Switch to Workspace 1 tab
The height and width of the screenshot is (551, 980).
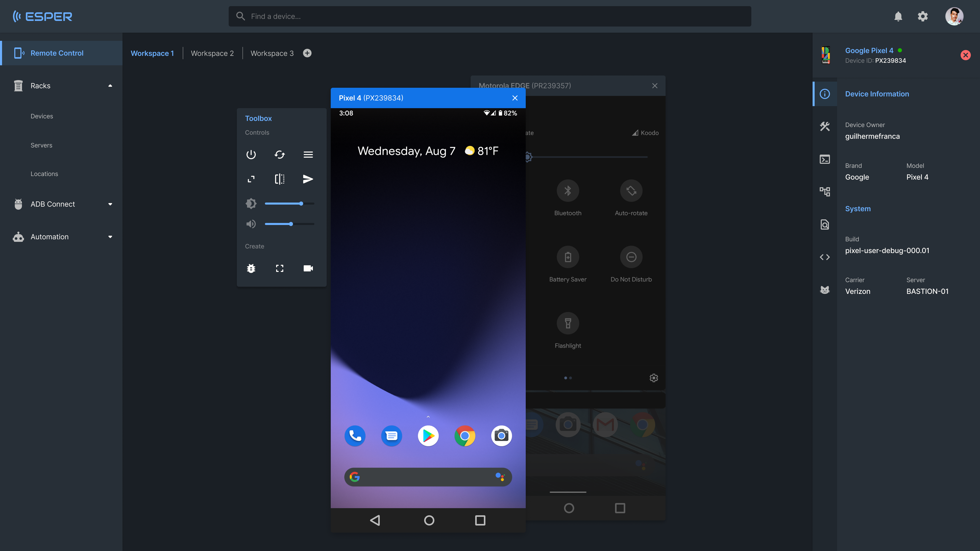152,53
